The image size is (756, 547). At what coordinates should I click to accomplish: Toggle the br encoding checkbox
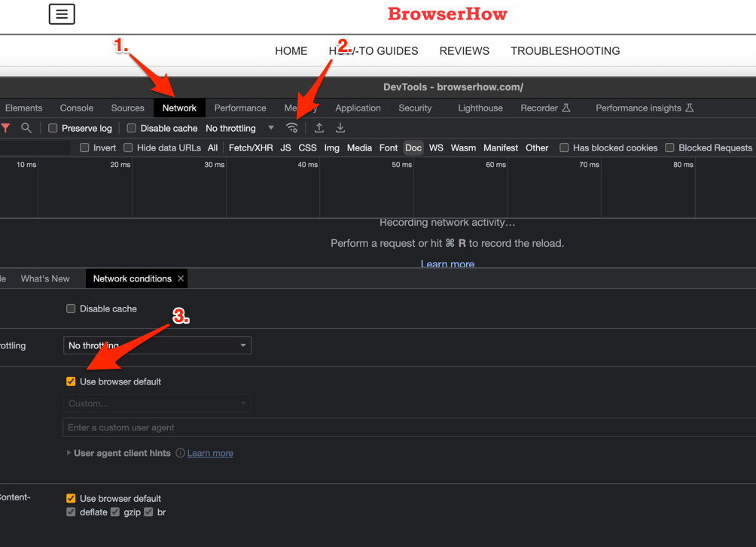click(x=148, y=512)
